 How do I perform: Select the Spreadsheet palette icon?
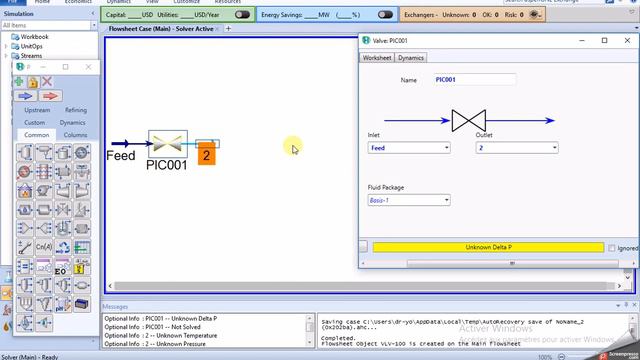pos(82,247)
